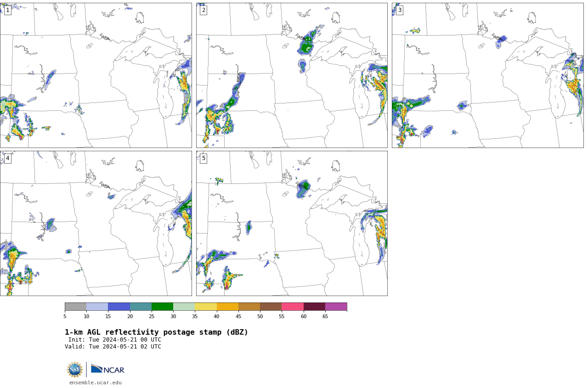Open ensemble member 2 reflectivity map
588x388 pixels.
point(292,75)
